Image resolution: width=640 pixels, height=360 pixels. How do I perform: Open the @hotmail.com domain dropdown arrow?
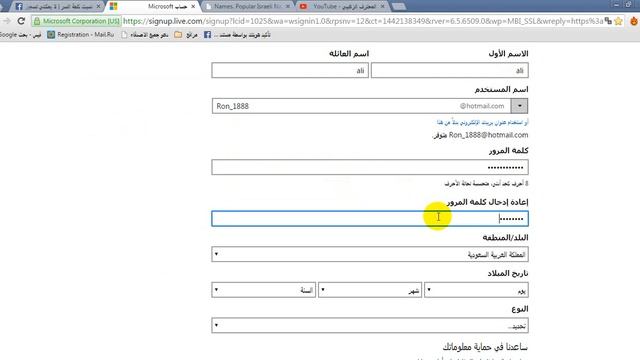[520, 106]
